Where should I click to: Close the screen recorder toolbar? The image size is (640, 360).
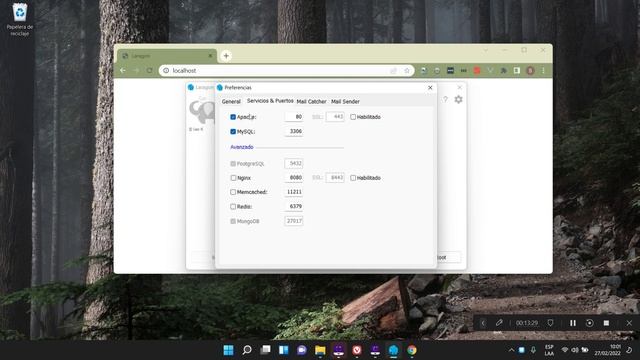click(629, 323)
